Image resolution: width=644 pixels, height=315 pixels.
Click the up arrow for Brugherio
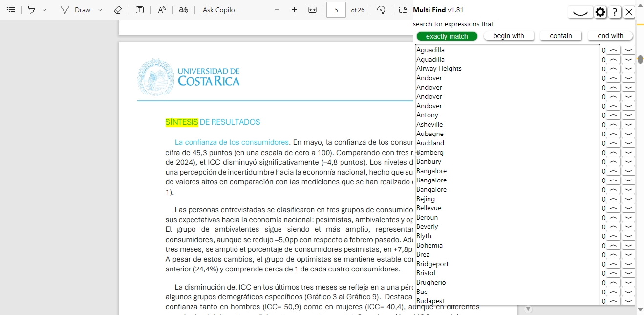(x=613, y=283)
